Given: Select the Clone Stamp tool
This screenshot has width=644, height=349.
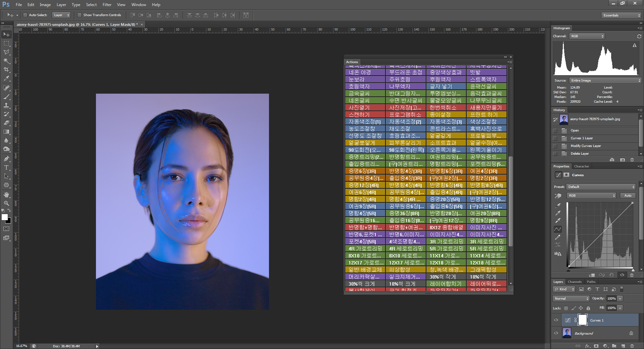Looking at the screenshot, I should (x=6, y=105).
